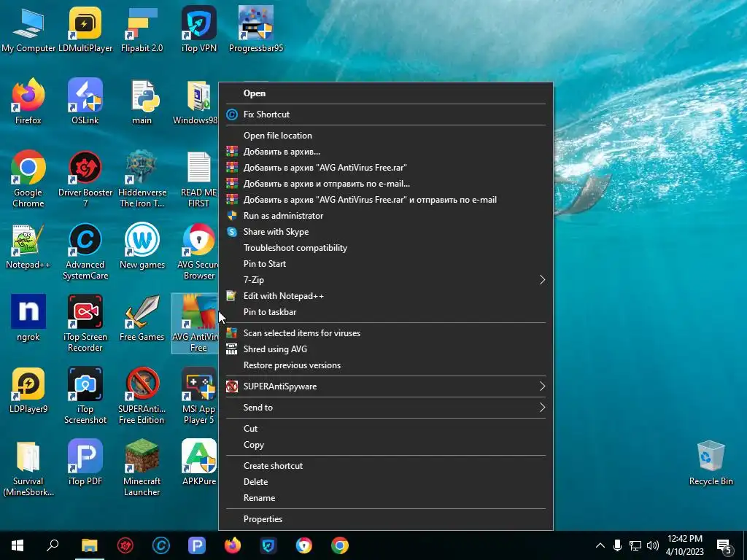
Task: Show hidden system tray icons
Action: coord(600,545)
